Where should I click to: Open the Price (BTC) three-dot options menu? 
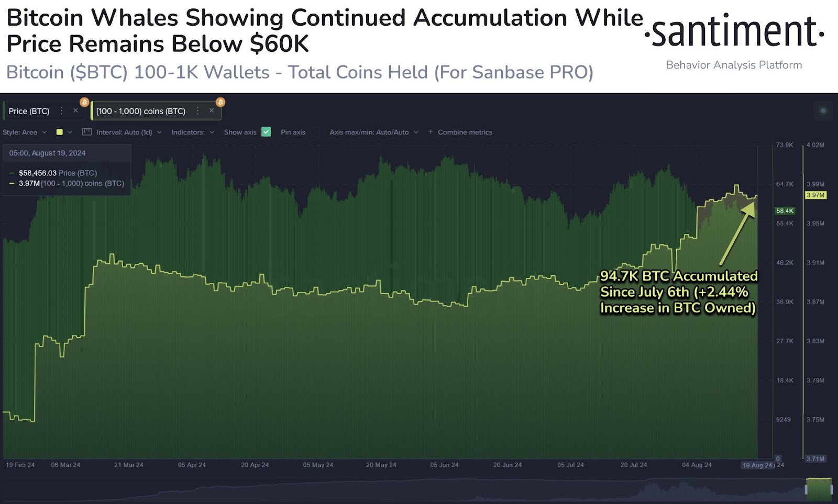tap(62, 111)
